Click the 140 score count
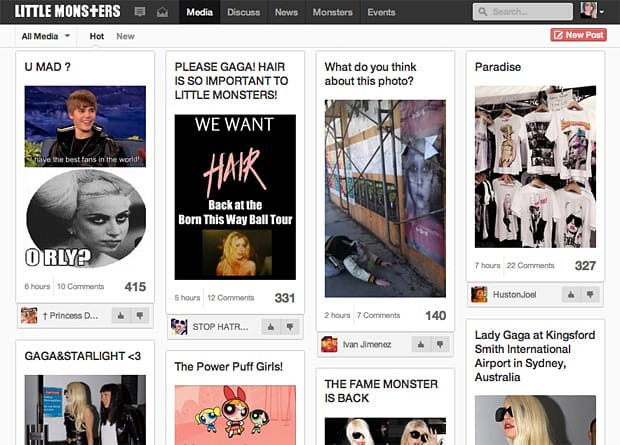620x445 pixels. [435, 315]
